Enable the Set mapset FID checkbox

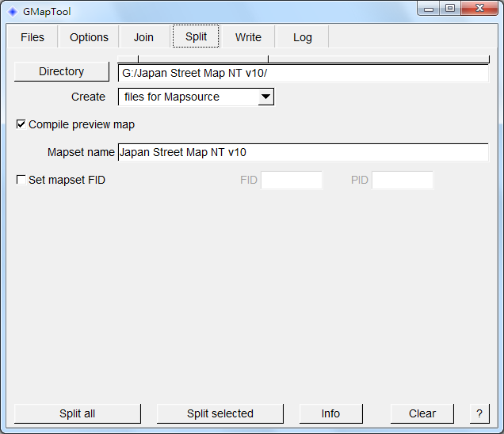pyautogui.click(x=21, y=180)
